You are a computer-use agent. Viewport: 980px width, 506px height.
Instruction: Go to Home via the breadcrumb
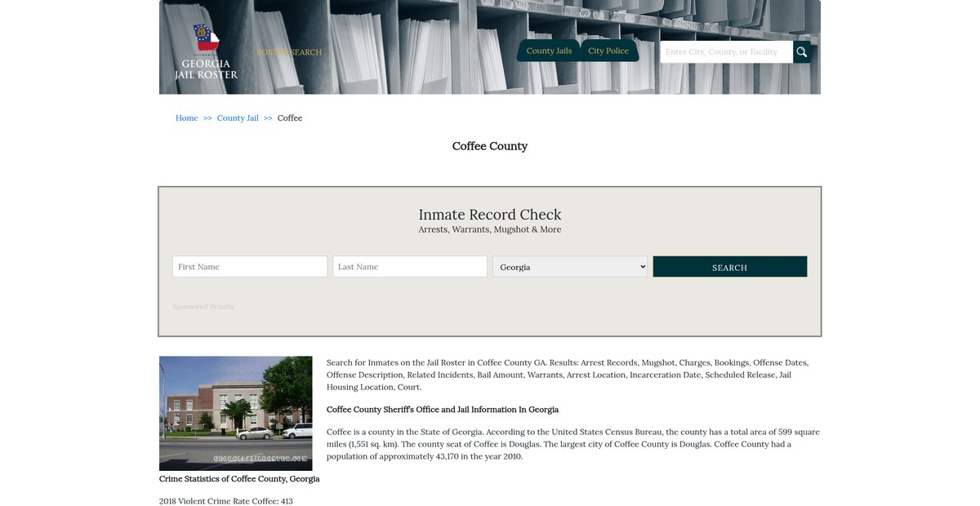pyautogui.click(x=186, y=118)
